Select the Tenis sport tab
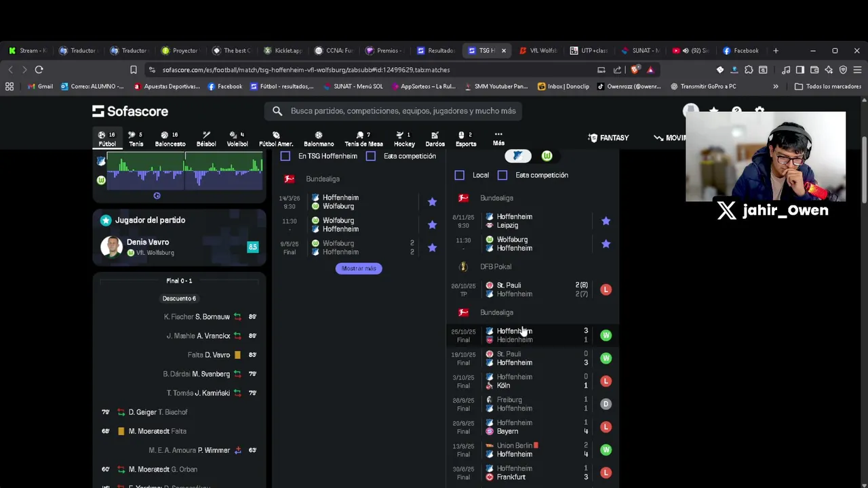This screenshot has width=868, height=488. [136, 139]
